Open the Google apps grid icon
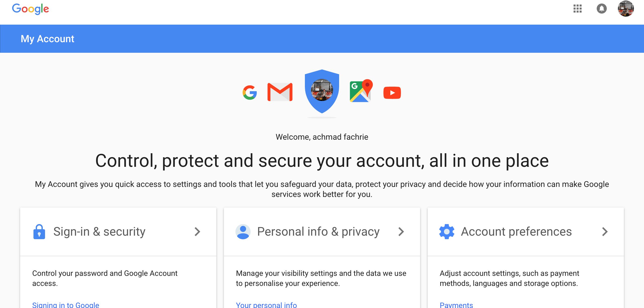This screenshot has width=644, height=308. pos(577,9)
